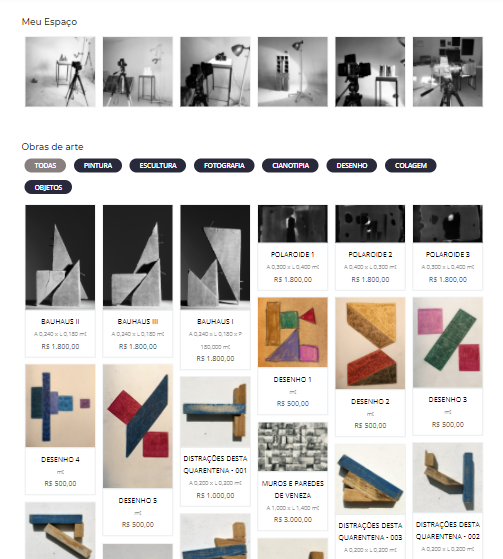Choose the CIANOTIPIA category
This screenshot has height=559, width=503.
290,165
